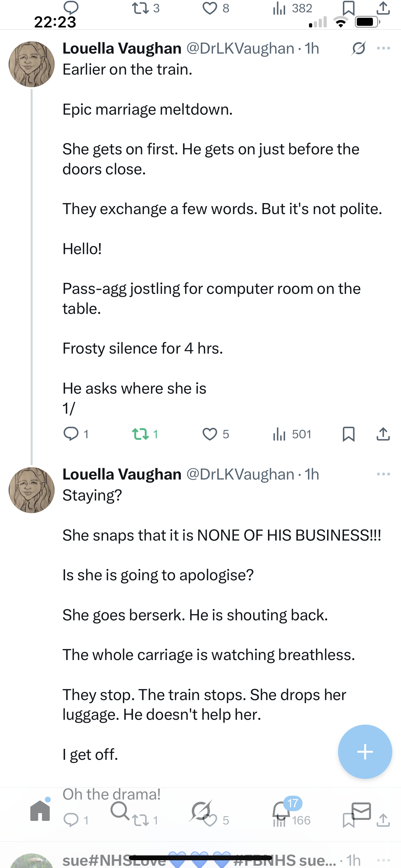Open the Search tab

click(x=120, y=811)
